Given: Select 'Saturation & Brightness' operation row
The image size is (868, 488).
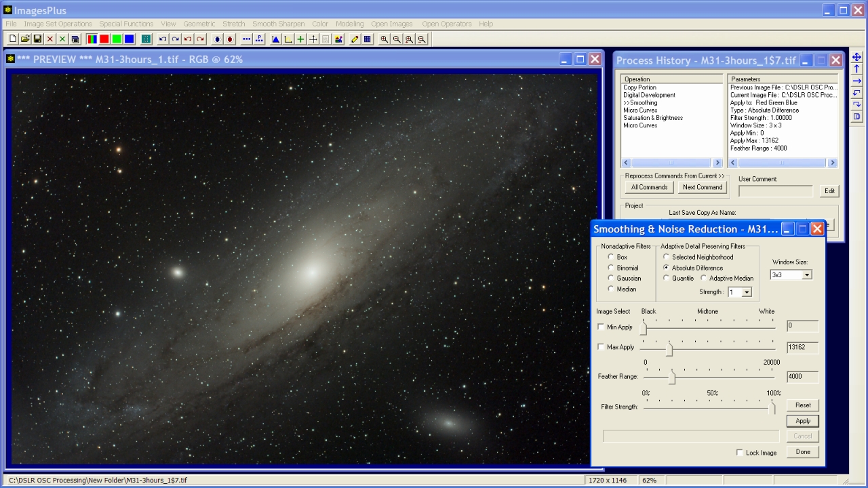Looking at the screenshot, I should [653, 118].
